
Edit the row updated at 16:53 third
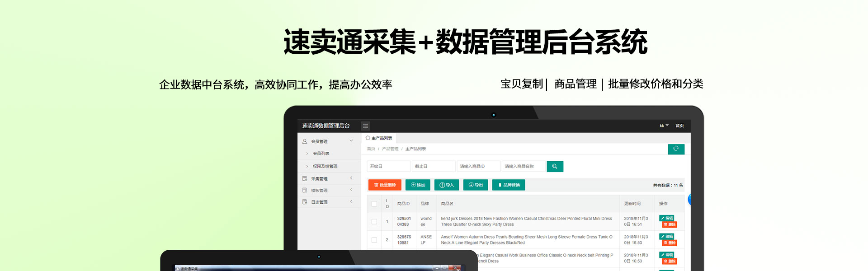pos(667,255)
